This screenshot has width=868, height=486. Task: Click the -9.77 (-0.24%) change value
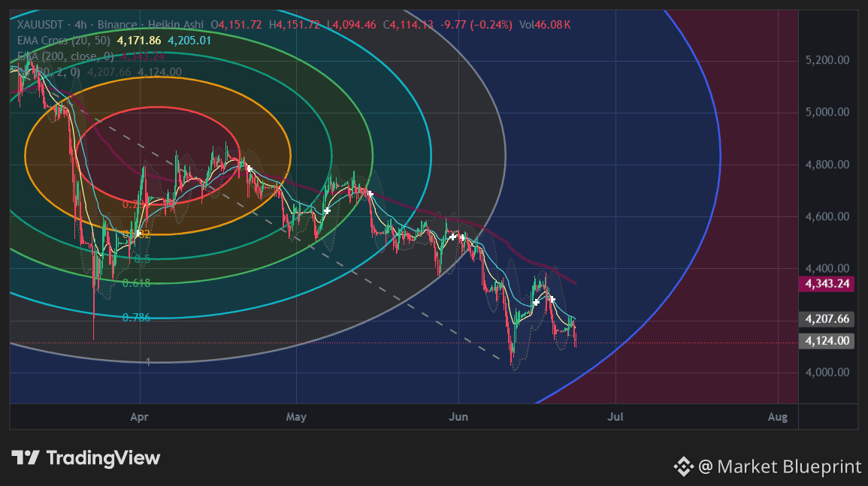point(476,25)
